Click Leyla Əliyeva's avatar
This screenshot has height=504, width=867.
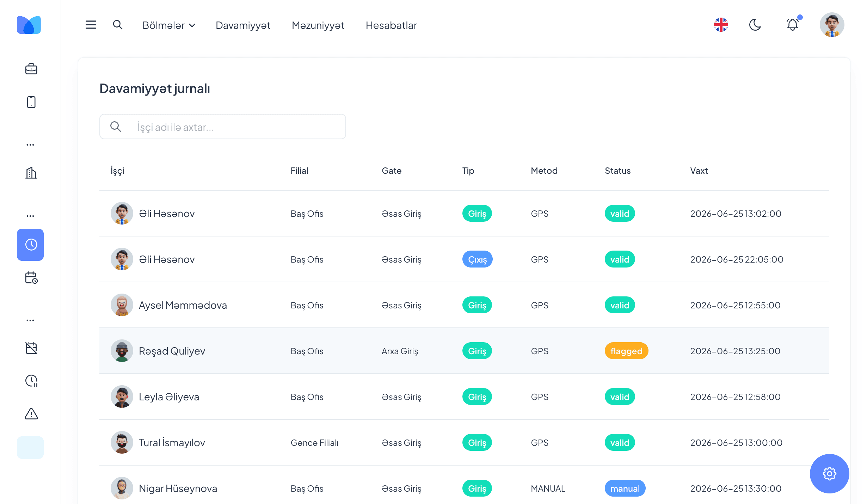click(122, 397)
